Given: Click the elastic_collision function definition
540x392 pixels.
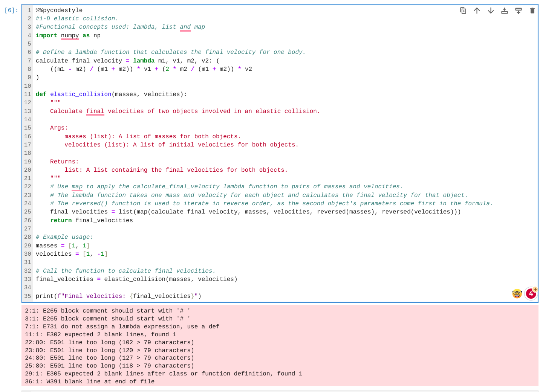Looking at the screenshot, I should [81, 94].
